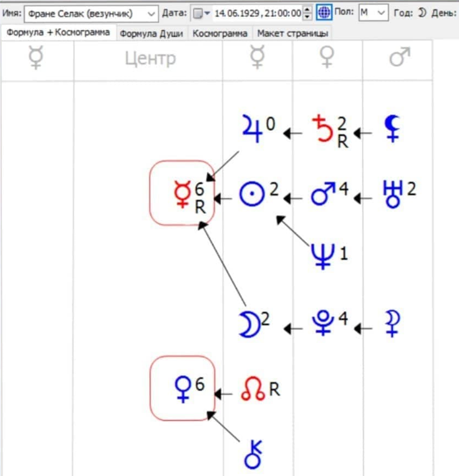Select the blue Chiron symbol
Screen dimensions: 459x476
253,454
